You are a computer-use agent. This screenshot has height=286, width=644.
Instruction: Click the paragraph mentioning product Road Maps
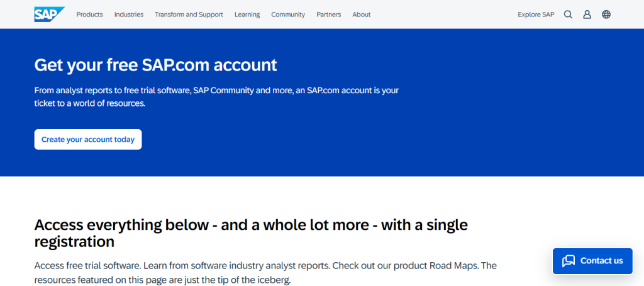(265, 273)
